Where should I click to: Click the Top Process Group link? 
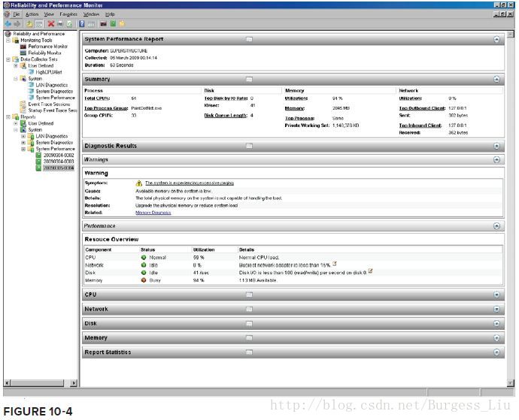pos(106,108)
